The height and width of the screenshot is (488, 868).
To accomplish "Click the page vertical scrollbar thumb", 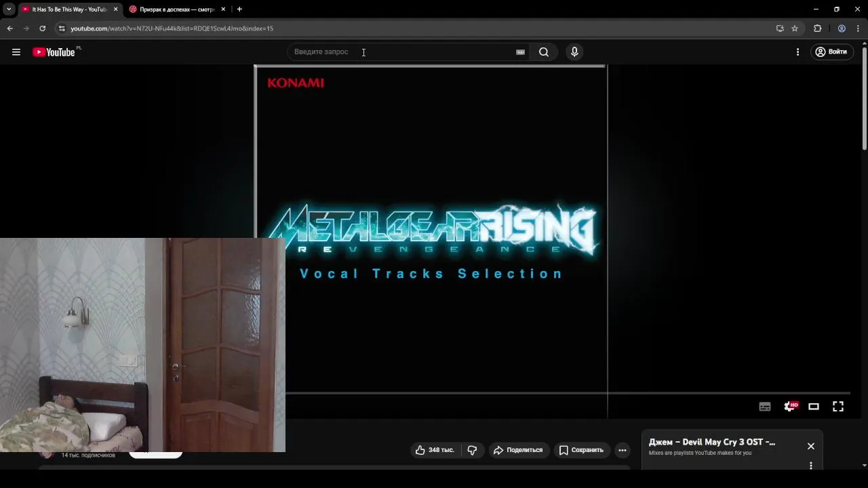I will [x=865, y=98].
